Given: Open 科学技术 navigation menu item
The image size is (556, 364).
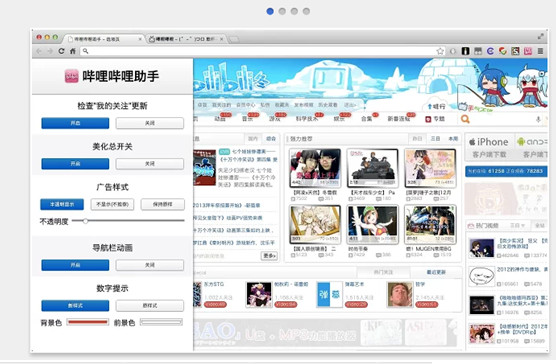Looking at the screenshot, I should (x=306, y=119).
